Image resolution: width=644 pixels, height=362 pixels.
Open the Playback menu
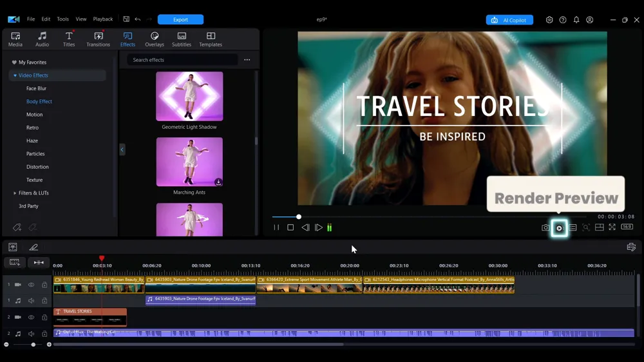tap(102, 19)
